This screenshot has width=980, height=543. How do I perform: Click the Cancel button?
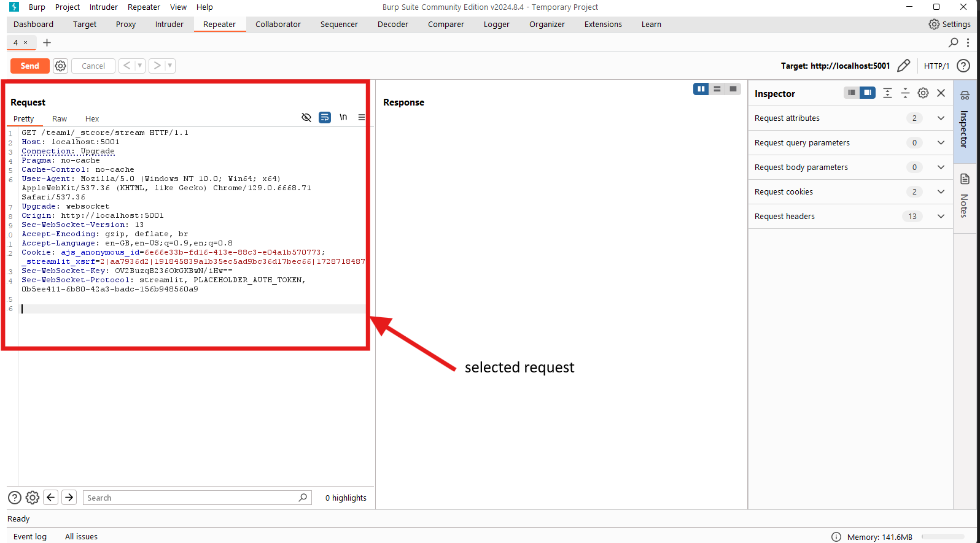pyautogui.click(x=93, y=66)
